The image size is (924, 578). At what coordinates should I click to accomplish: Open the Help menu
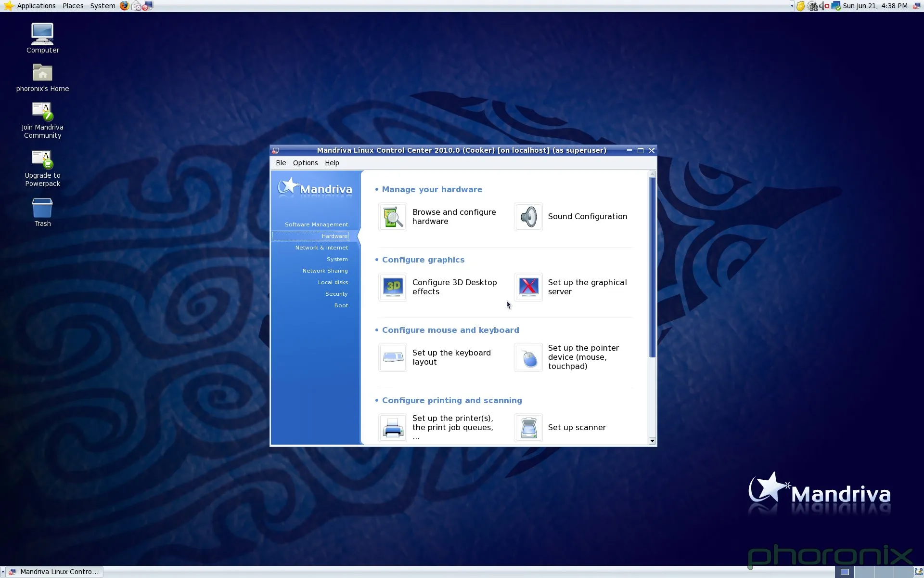[332, 163]
